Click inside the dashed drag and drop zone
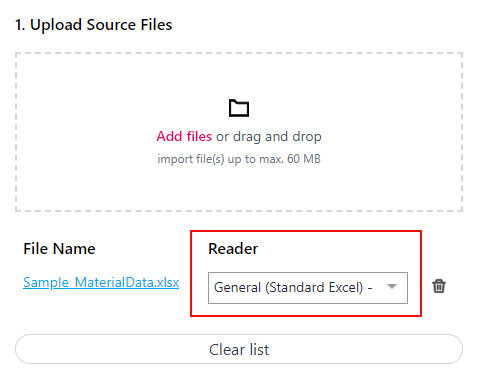 tap(239, 132)
